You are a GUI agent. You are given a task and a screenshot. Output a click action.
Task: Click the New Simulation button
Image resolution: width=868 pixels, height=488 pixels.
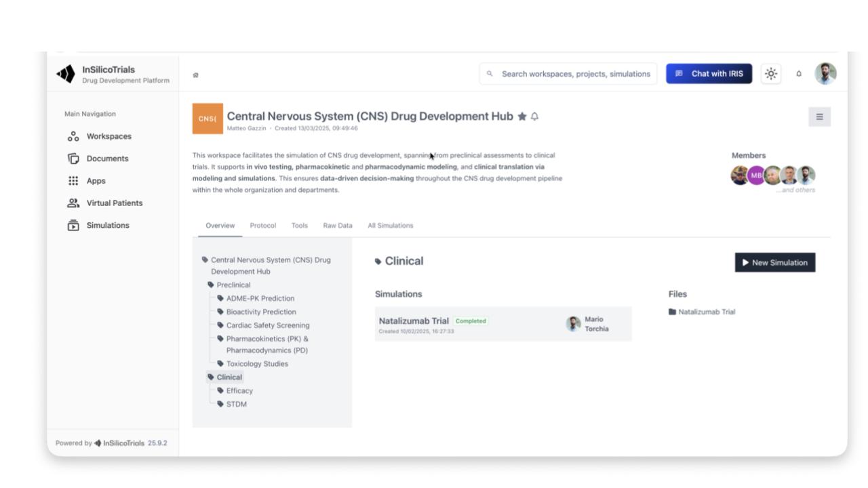pos(774,262)
